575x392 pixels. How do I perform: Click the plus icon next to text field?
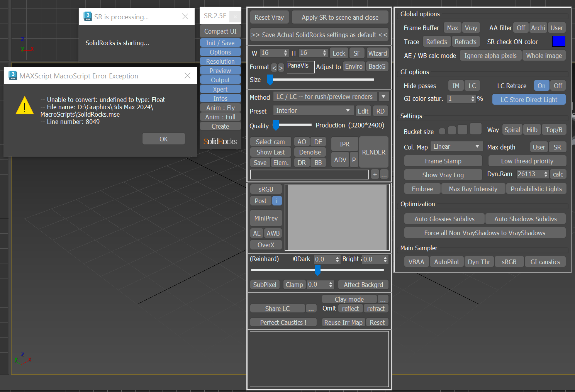click(375, 175)
